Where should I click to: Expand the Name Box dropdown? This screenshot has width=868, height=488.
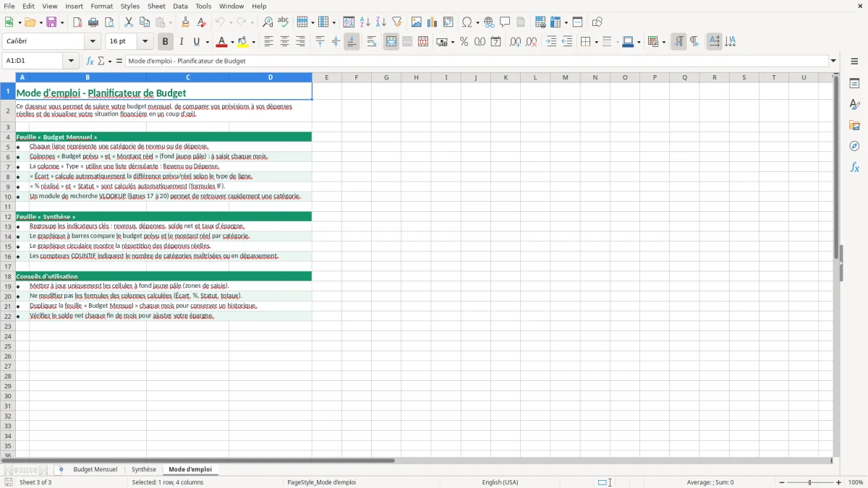tap(71, 61)
